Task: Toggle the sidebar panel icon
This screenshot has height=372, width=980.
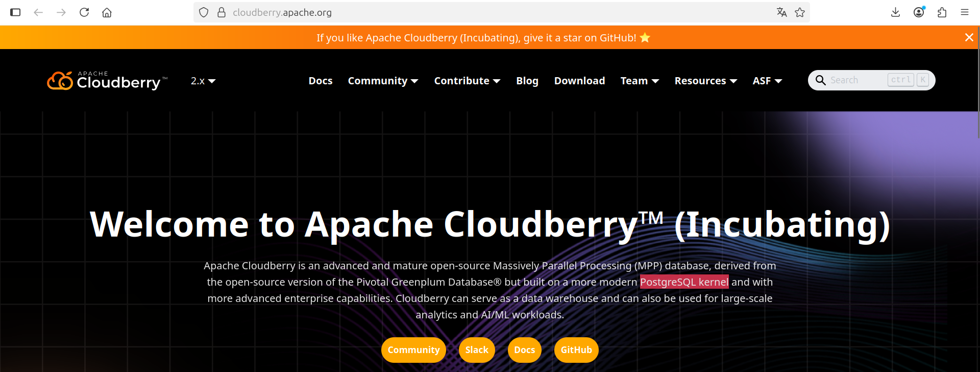Action: (15, 12)
